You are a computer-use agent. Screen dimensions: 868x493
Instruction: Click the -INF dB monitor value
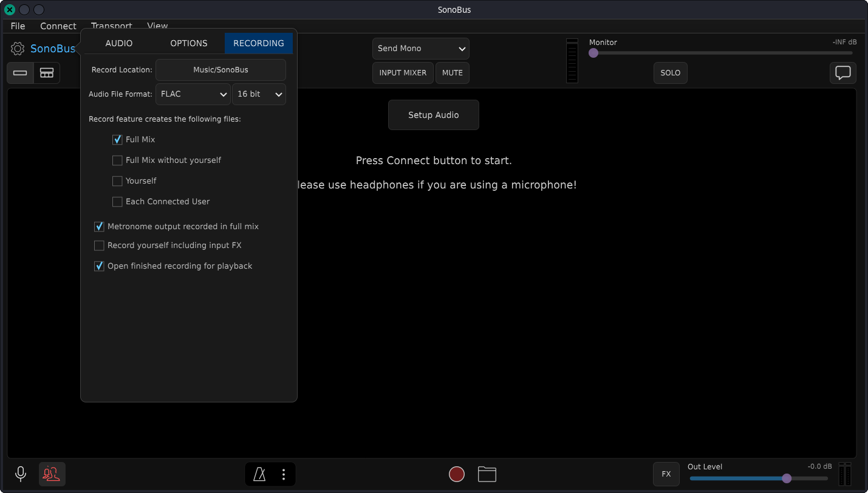(x=845, y=43)
